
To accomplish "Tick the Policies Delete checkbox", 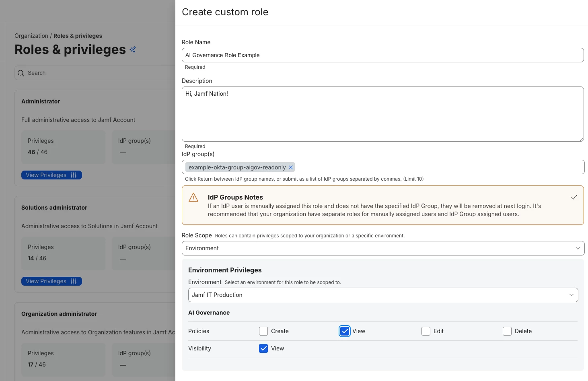I will [x=507, y=331].
